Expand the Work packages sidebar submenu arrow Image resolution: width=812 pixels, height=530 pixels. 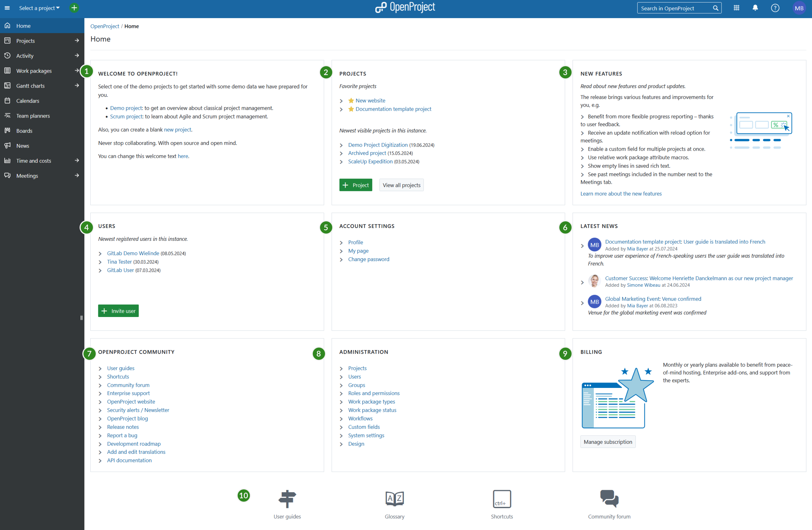pos(77,71)
